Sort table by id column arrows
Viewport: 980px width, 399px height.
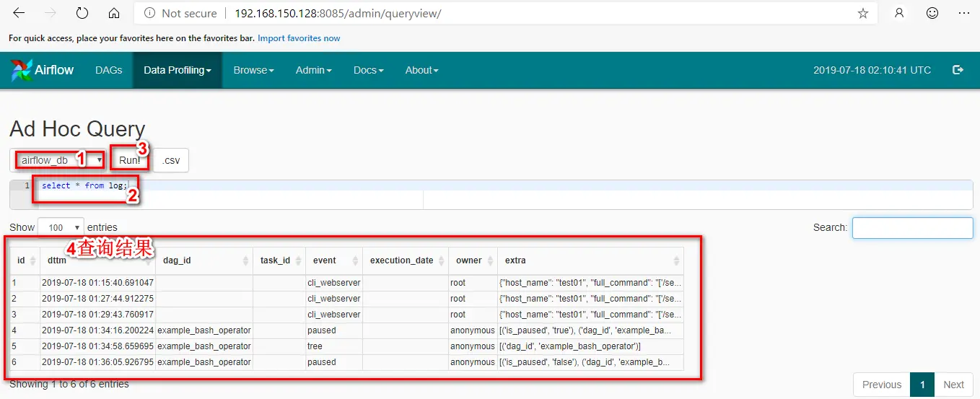(x=32, y=260)
